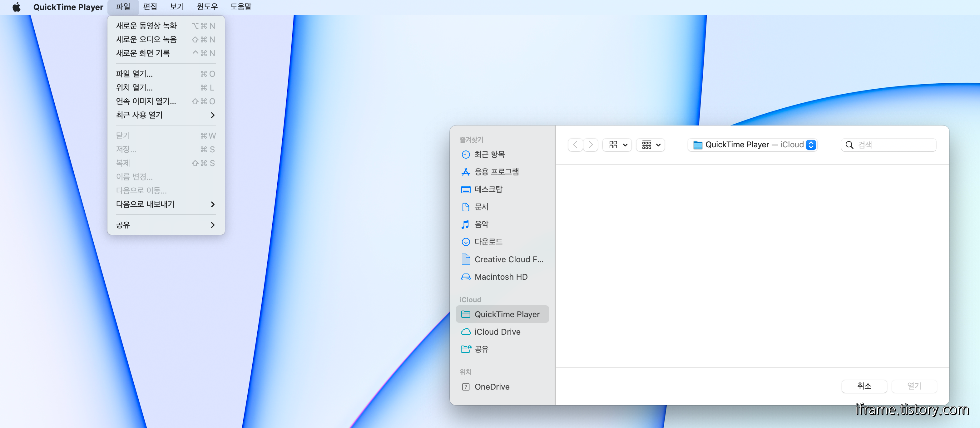
Task: Open the 편집 menu in the menu bar
Action: pyautogui.click(x=150, y=7)
